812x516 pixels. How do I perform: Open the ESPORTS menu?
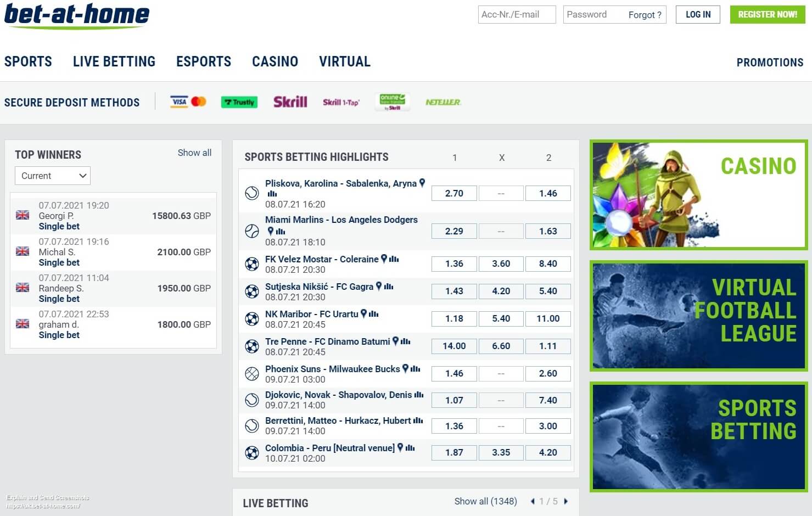click(204, 61)
